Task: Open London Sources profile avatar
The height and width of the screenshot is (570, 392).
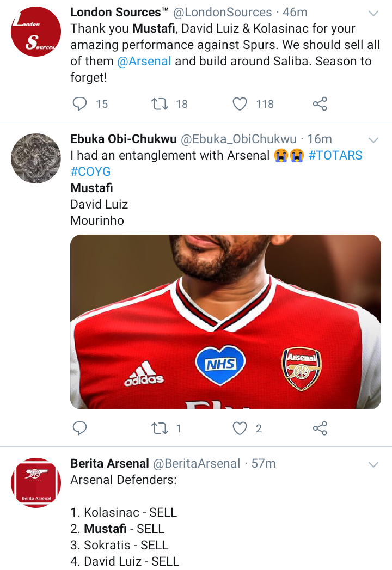Action: tap(35, 32)
